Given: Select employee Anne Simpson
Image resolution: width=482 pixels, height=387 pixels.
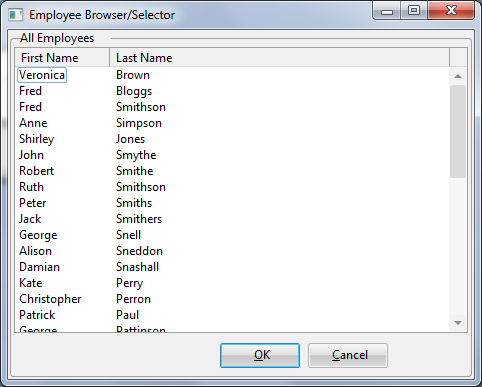Looking at the screenshot, I should coord(232,123).
